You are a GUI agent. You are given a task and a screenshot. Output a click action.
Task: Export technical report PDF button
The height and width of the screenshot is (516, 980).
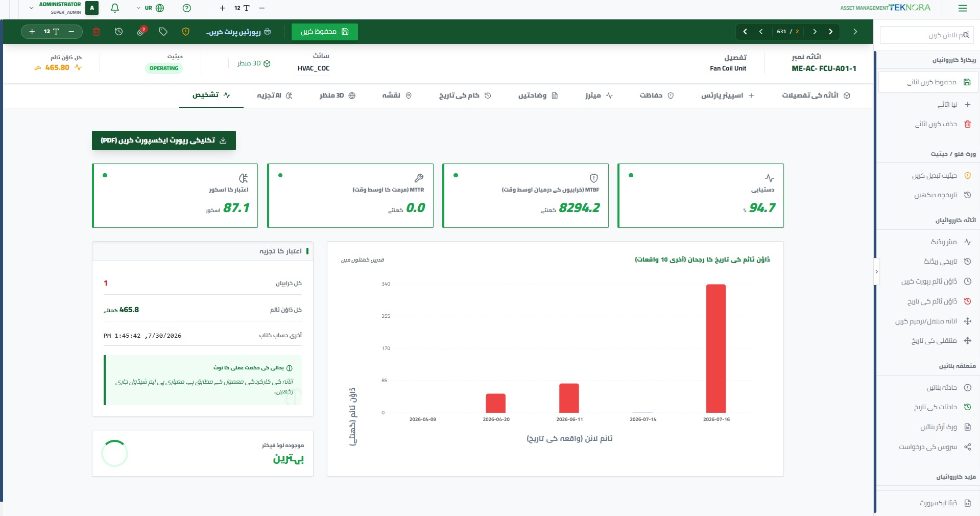pyautogui.click(x=164, y=140)
